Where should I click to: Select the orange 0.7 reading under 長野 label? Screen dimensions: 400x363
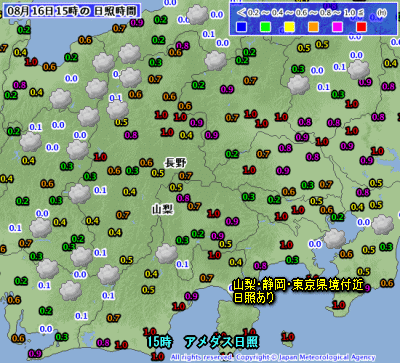pos(185,175)
